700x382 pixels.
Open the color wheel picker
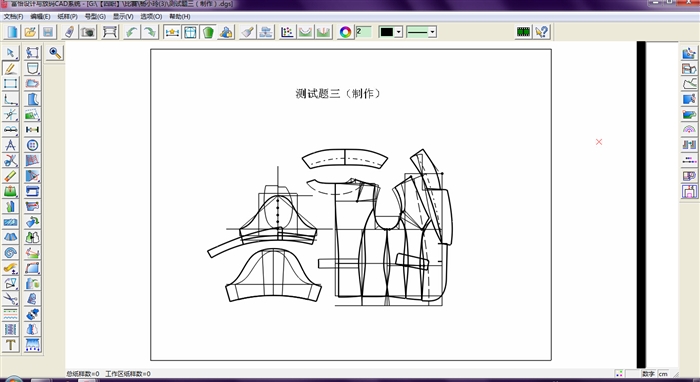click(345, 32)
